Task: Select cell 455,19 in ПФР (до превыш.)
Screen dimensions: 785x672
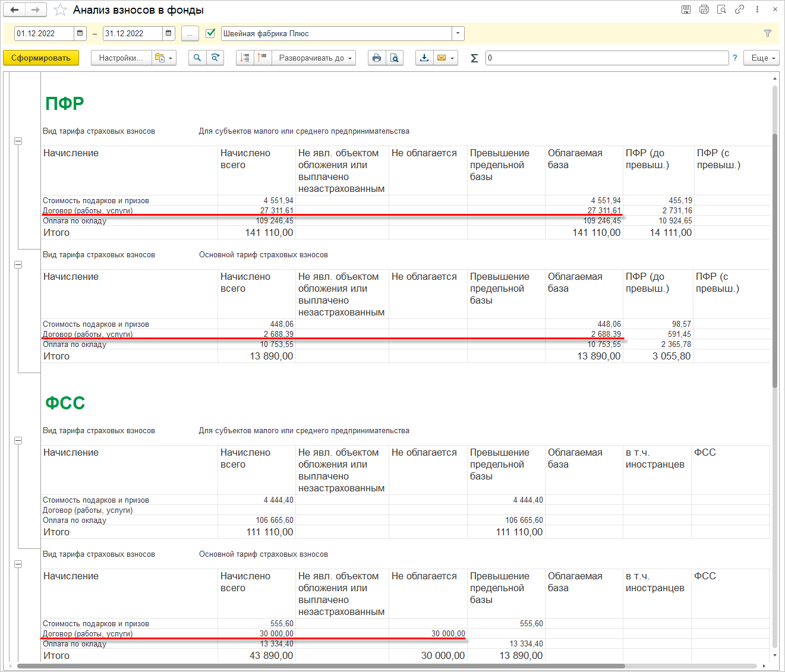Action: (658, 200)
